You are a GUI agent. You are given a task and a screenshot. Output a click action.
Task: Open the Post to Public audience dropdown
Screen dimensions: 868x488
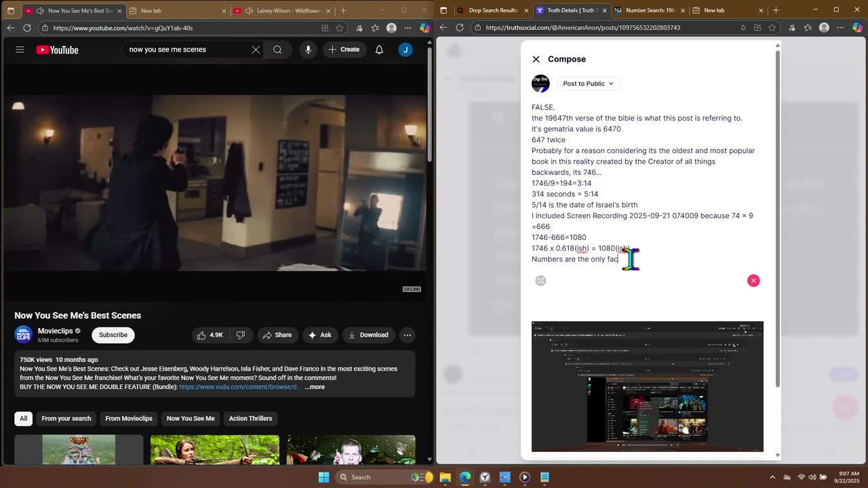[588, 83]
